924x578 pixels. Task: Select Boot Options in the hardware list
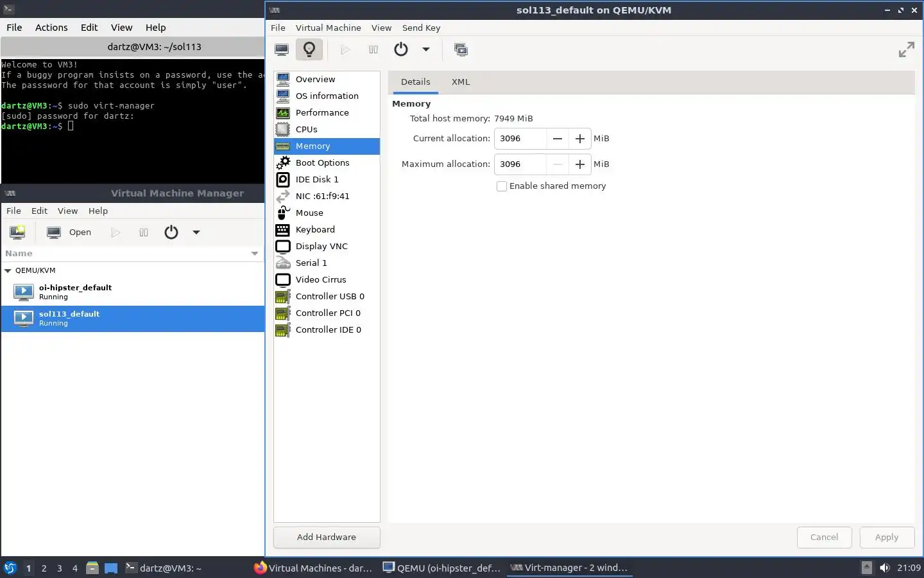point(327,162)
